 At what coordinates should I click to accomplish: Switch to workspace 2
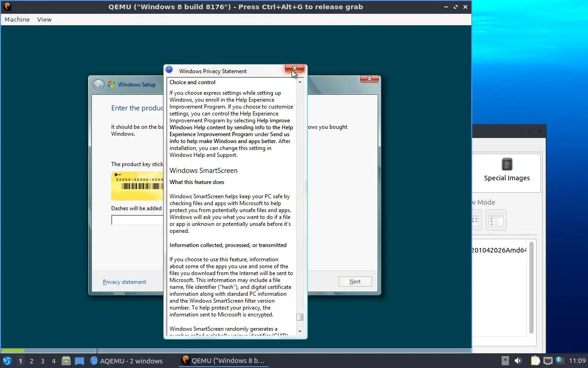[x=31, y=361]
